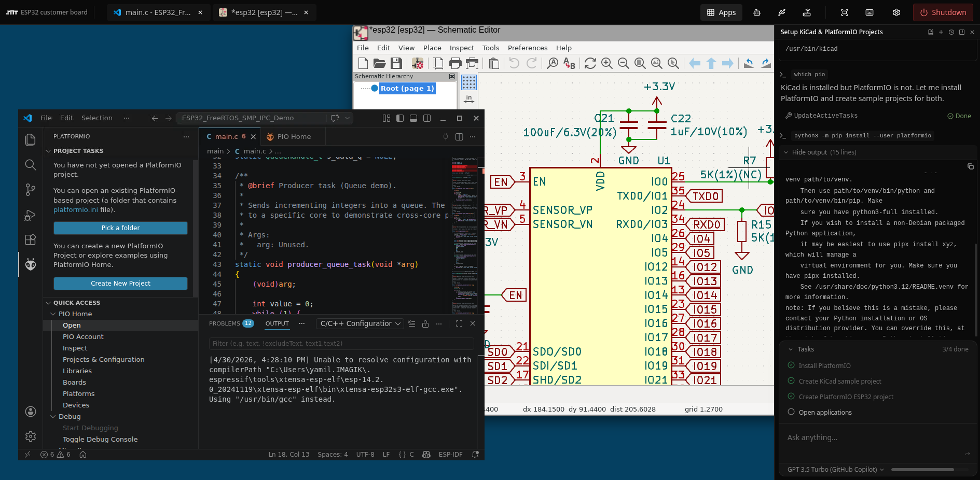Open Extensions icon in VS Code activity bar
980x480 pixels.
31,239
